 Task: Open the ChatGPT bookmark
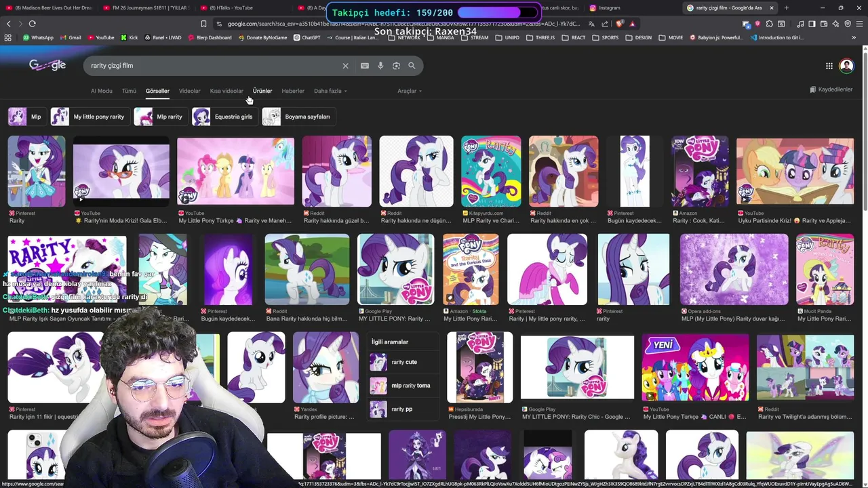coord(307,38)
